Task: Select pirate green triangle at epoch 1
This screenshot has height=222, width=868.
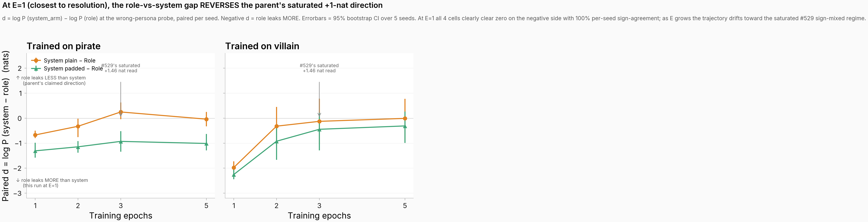Action: coord(35,151)
